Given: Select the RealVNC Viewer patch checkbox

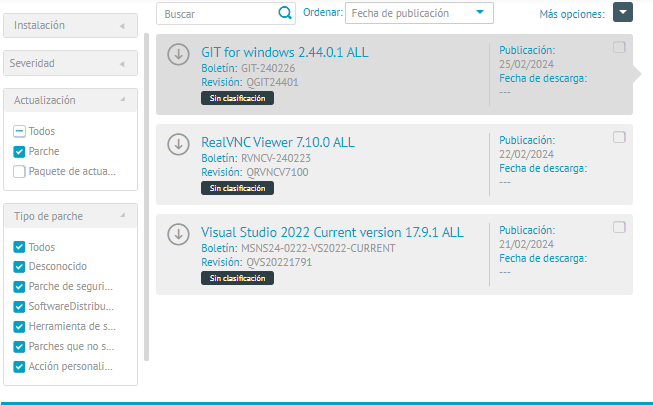Looking at the screenshot, I should tap(619, 137).
